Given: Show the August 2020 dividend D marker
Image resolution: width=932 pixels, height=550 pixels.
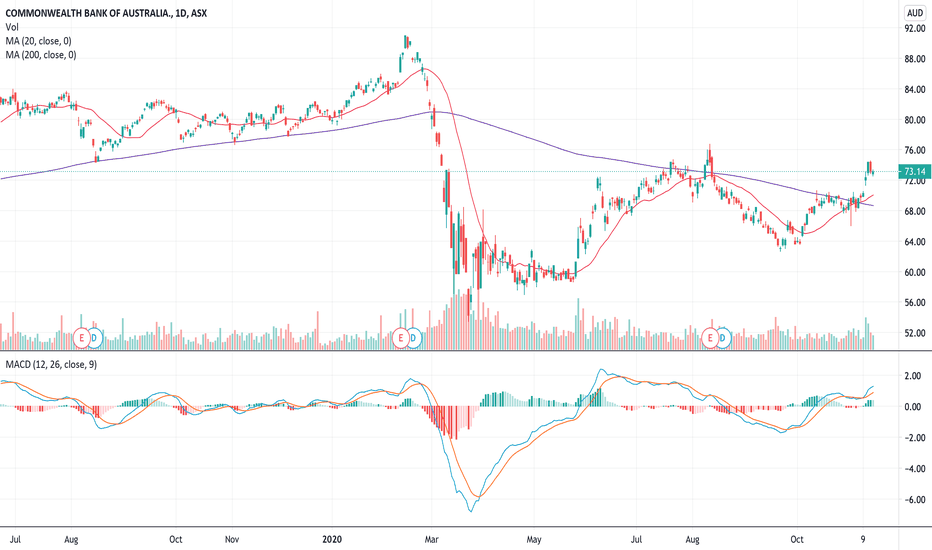Looking at the screenshot, I should pyautogui.click(x=723, y=338).
